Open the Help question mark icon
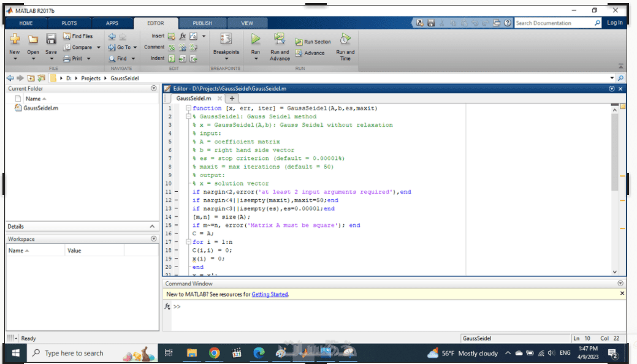This screenshot has height=364, width=637. tap(508, 23)
